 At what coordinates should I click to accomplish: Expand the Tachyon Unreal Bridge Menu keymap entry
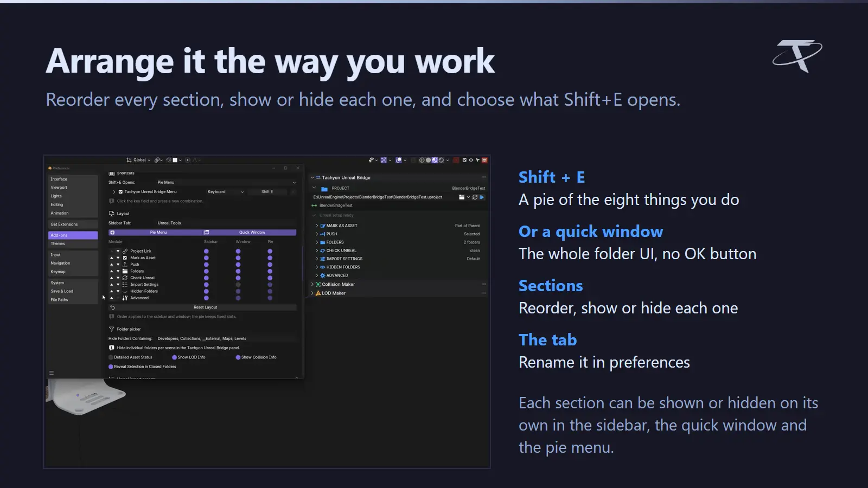point(114,192)
